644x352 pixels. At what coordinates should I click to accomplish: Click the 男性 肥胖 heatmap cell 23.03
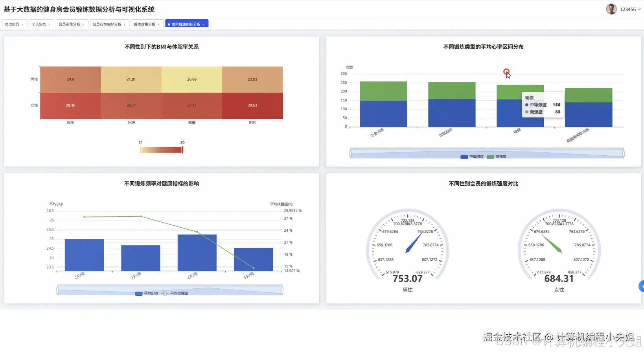point(252,79)
